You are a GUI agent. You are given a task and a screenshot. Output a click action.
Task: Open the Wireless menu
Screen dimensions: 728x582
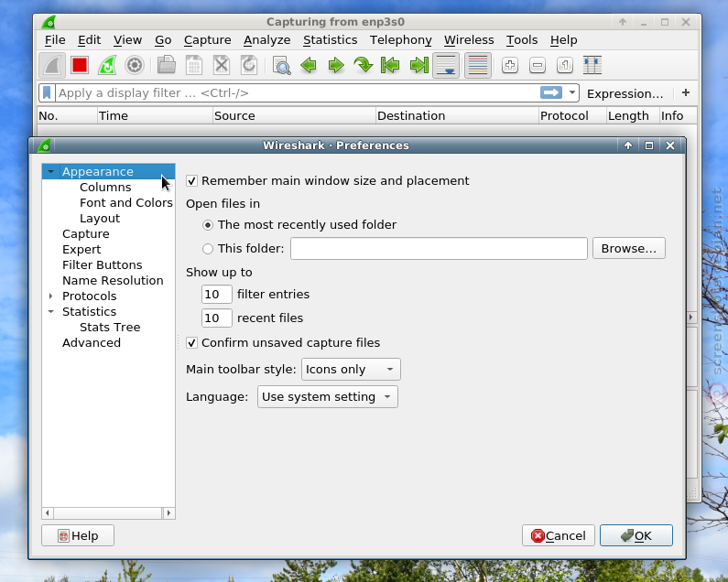pyautogui.click(x=469, y=40)
